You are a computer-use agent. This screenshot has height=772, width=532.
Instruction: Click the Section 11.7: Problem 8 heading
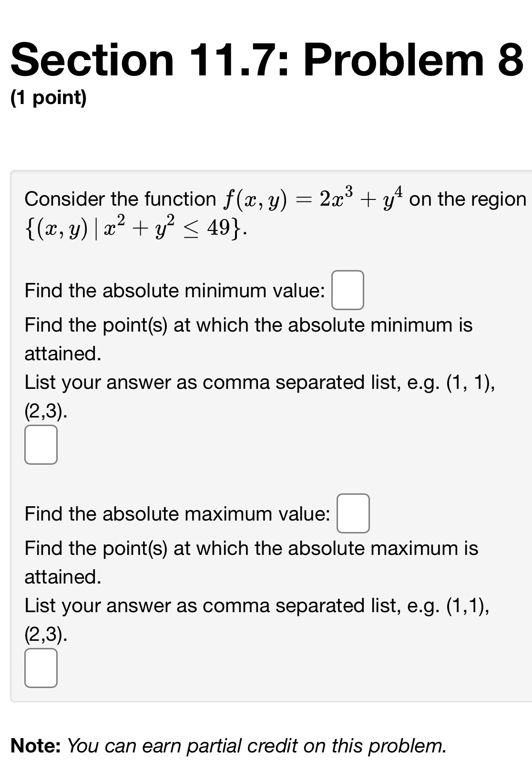tap(266, 59)
